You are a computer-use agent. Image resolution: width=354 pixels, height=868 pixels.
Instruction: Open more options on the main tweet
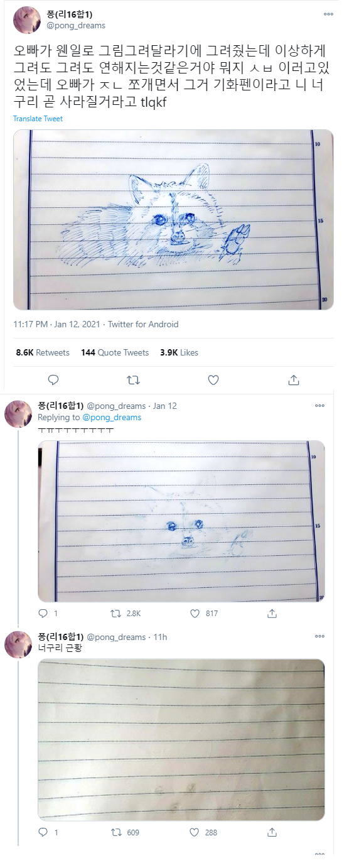(x=328, y=14)
